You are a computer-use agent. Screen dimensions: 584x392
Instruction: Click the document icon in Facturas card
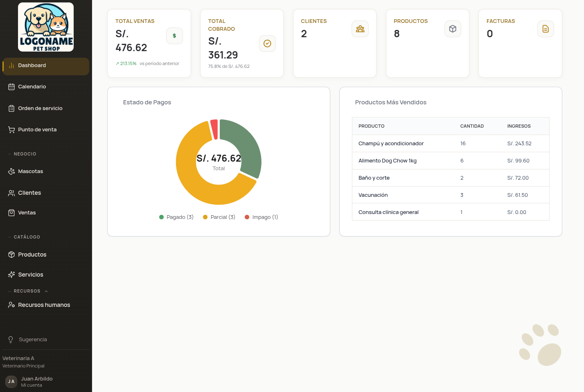[546, 29]
